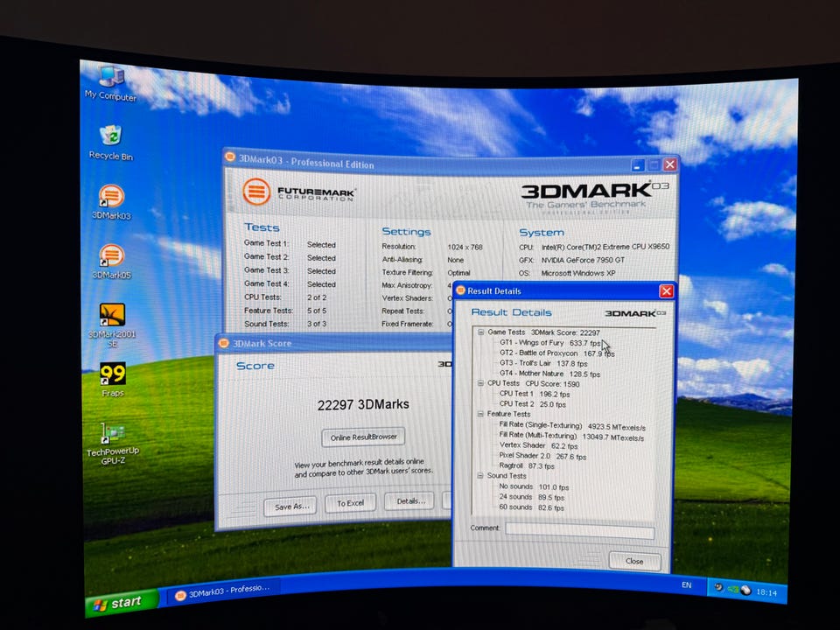Select the 3DMark03 desktop shortcut
Screen dimensions: 840x630
[111, 202]
